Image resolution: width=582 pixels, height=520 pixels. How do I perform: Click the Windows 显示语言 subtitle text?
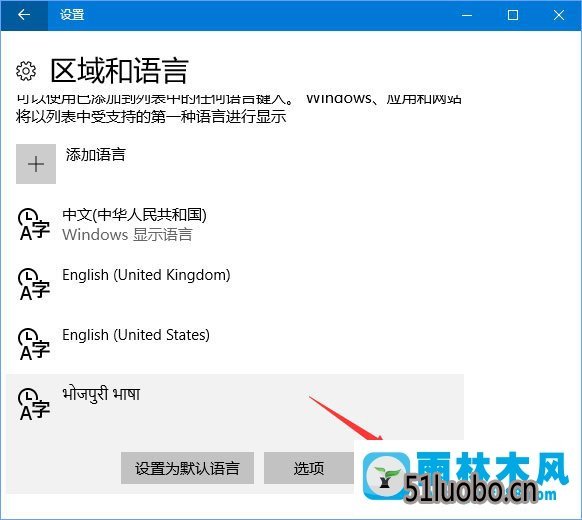127,235
